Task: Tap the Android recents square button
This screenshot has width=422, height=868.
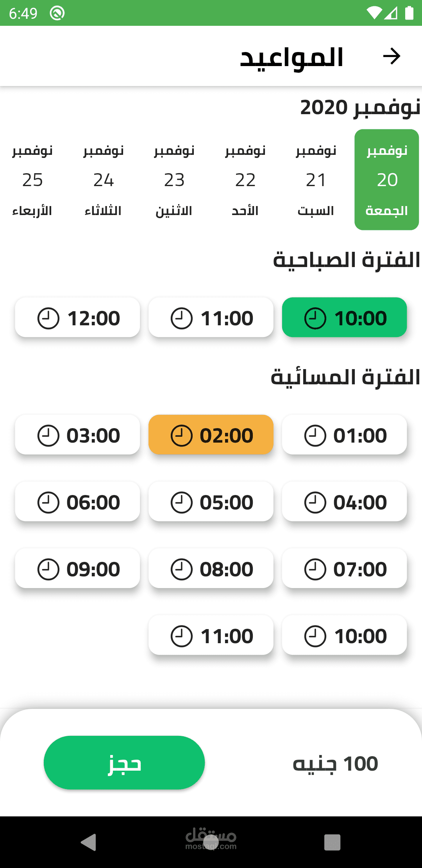Action: click(332, 842)
